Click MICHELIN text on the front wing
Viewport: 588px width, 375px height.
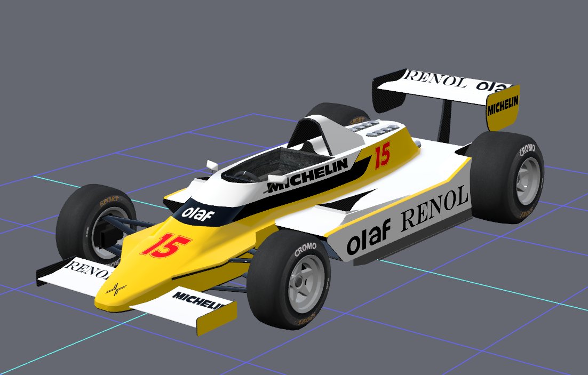click(x=198, y=300)
